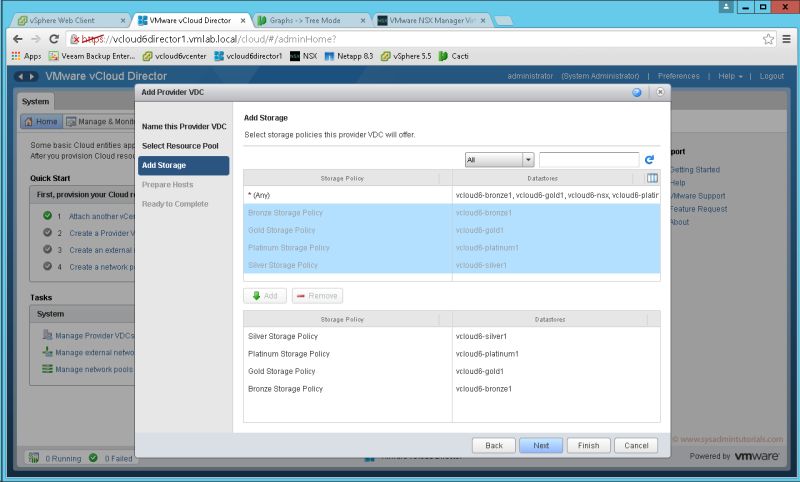Open the vSphere 5.5 bookmark

(x=406, y=56)
